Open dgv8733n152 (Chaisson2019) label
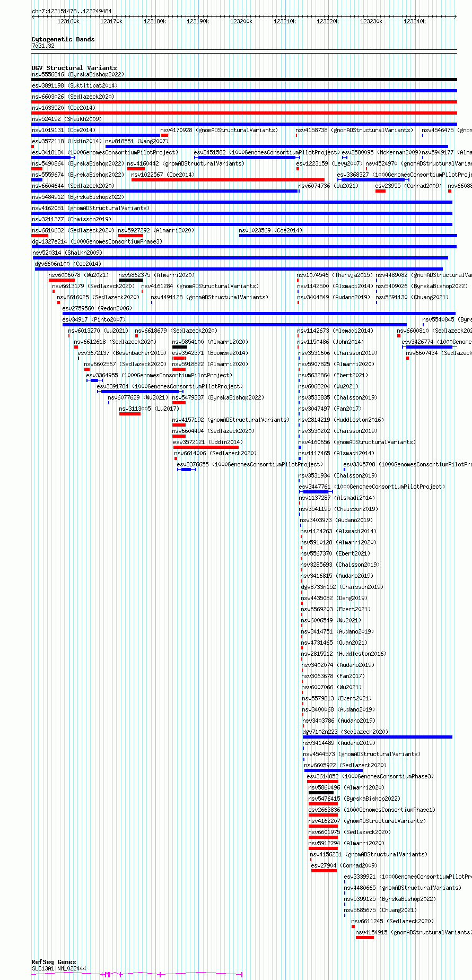The width and height of the screenshot is (472, 980). [x=342, y=587]
